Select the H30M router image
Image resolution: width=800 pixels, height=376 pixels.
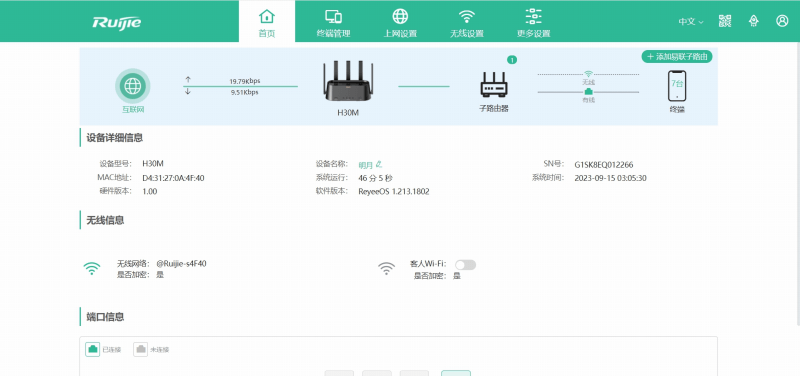(x=348, y=81)
